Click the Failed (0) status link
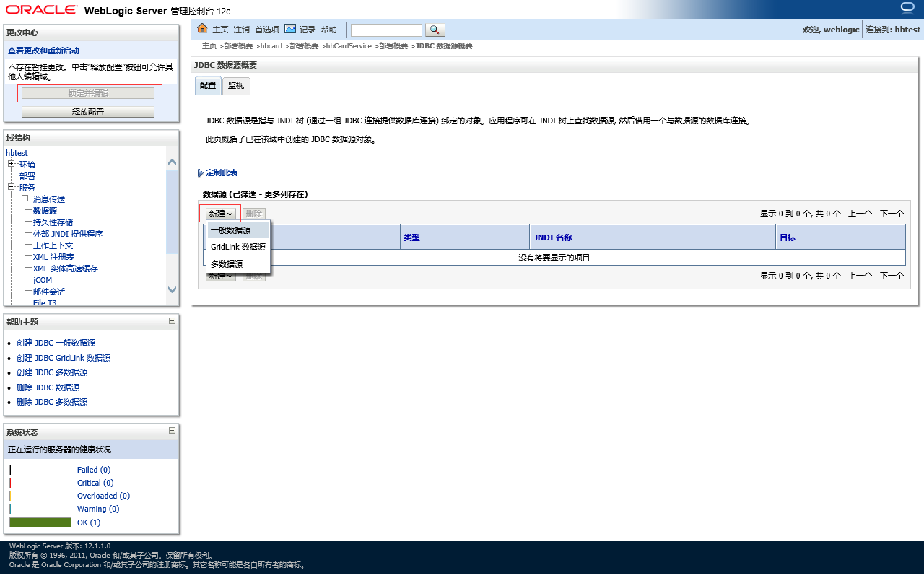 (94, 470)
